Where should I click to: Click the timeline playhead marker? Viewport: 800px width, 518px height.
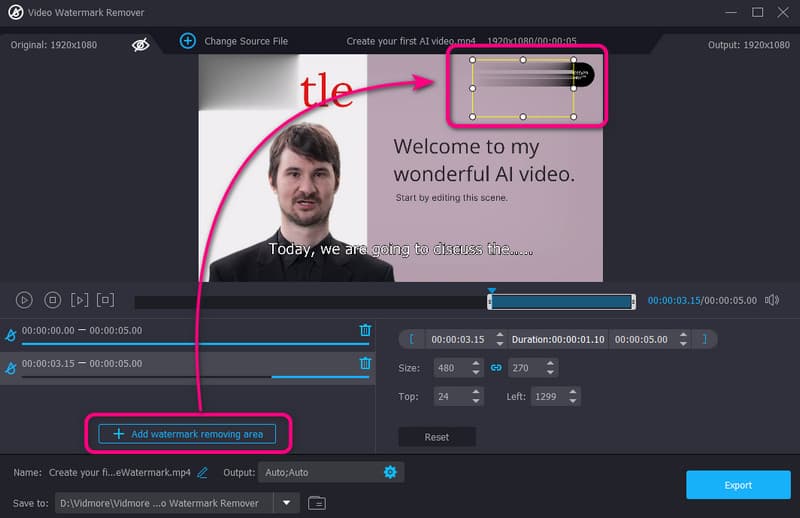tap(491, 292)
